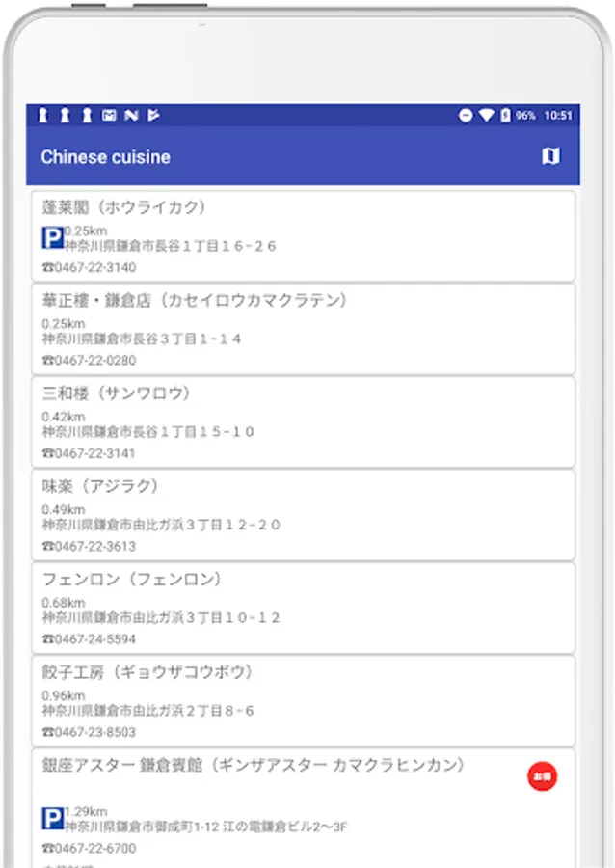The height and width of the screenshot is (868, 615).
Task: Tap phone number 0467-23-8503
Action: pos(94,733)
